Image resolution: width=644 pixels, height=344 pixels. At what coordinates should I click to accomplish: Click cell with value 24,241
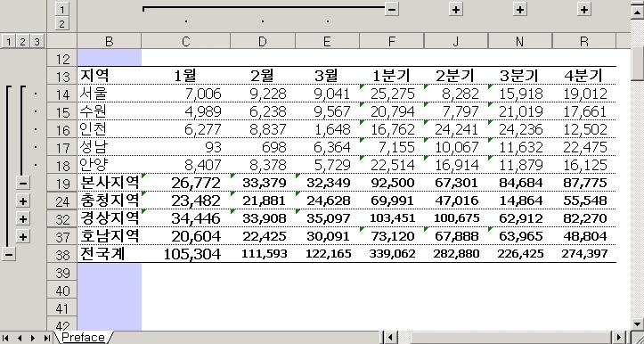[455, 129]
